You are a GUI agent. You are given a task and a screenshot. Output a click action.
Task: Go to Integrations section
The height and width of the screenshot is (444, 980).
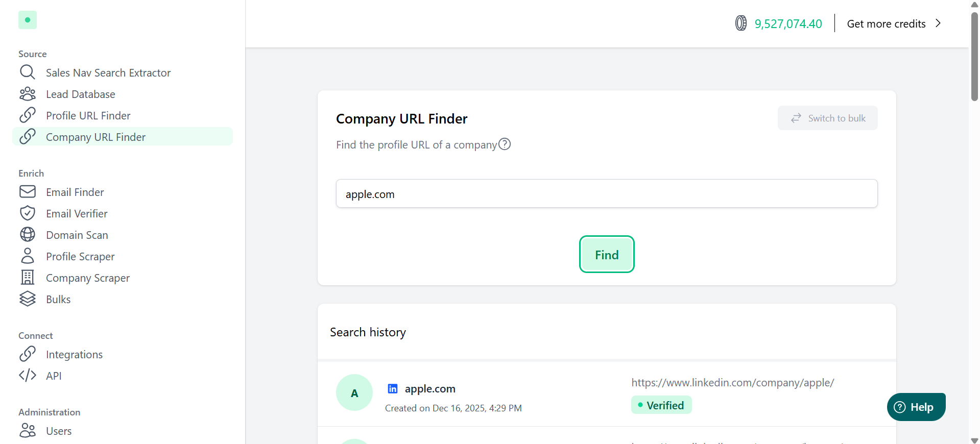coord(74,355)
